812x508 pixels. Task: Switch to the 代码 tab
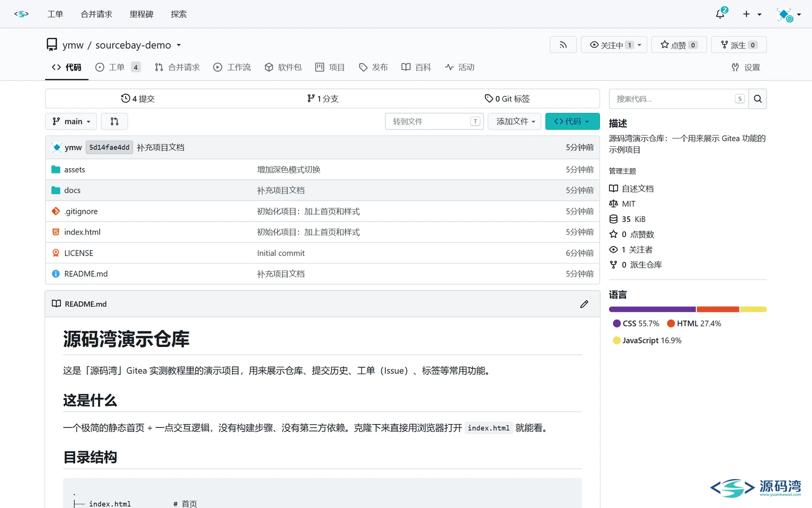(66, 67)
